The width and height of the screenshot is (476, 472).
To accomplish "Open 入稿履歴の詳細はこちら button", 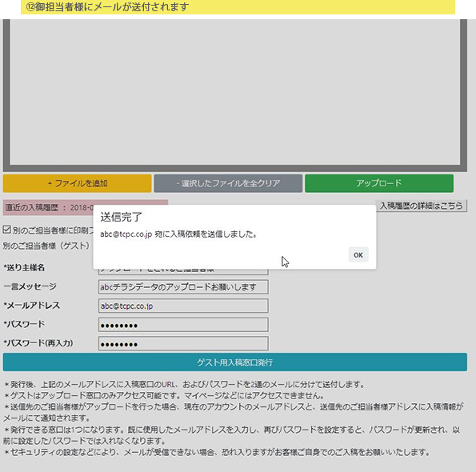I will click(421, 206).
